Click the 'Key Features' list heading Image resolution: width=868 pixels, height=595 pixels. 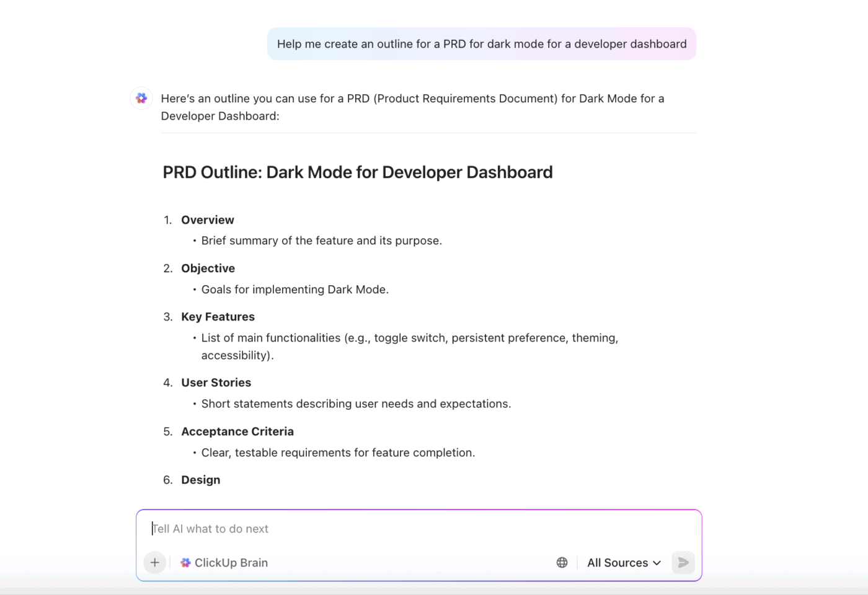coord(218,317)
